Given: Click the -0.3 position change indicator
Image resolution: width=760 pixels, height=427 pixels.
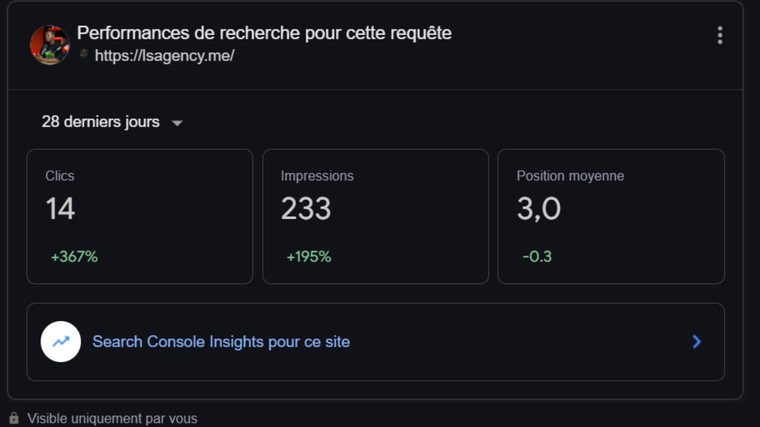Looking at the screenshot, I should click(x=537, y=257).
